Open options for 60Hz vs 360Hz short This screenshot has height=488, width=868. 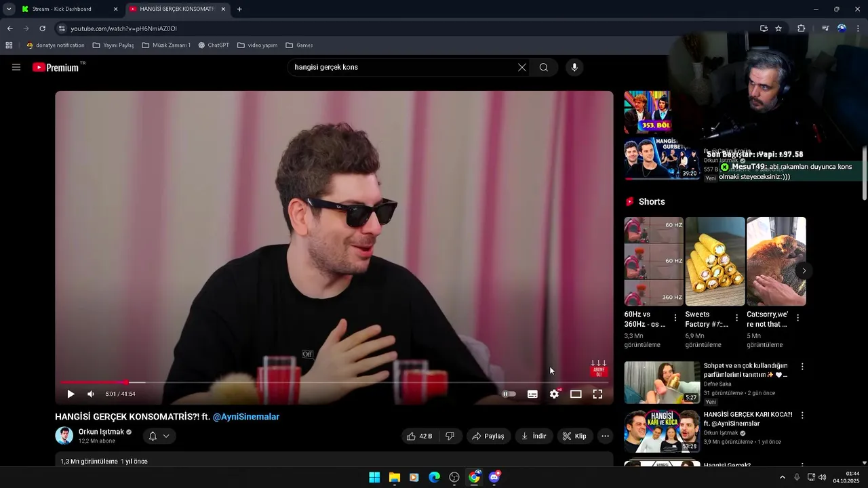[675, 317]
